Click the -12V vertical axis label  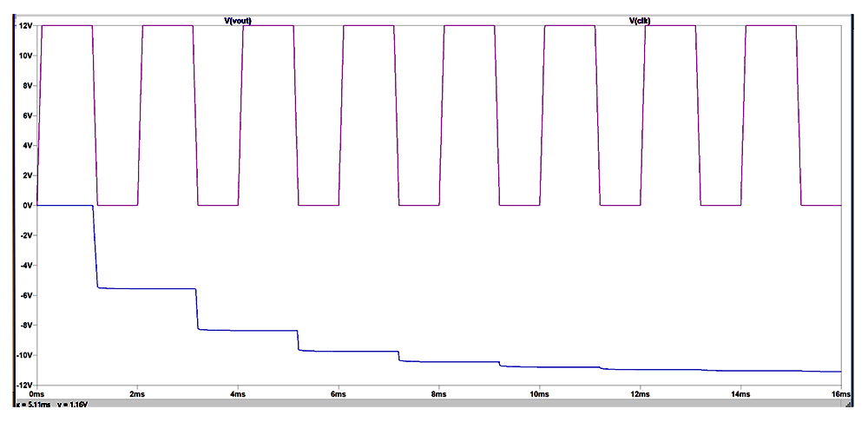pos(25,385)
